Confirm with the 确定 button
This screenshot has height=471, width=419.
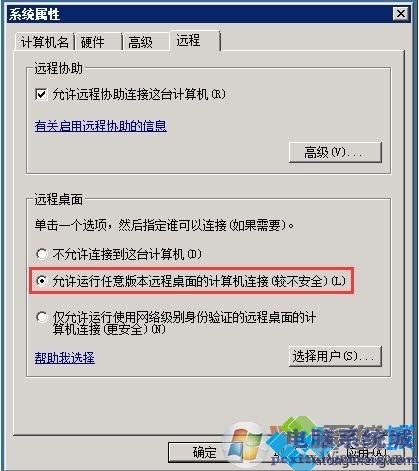point(204,452)
